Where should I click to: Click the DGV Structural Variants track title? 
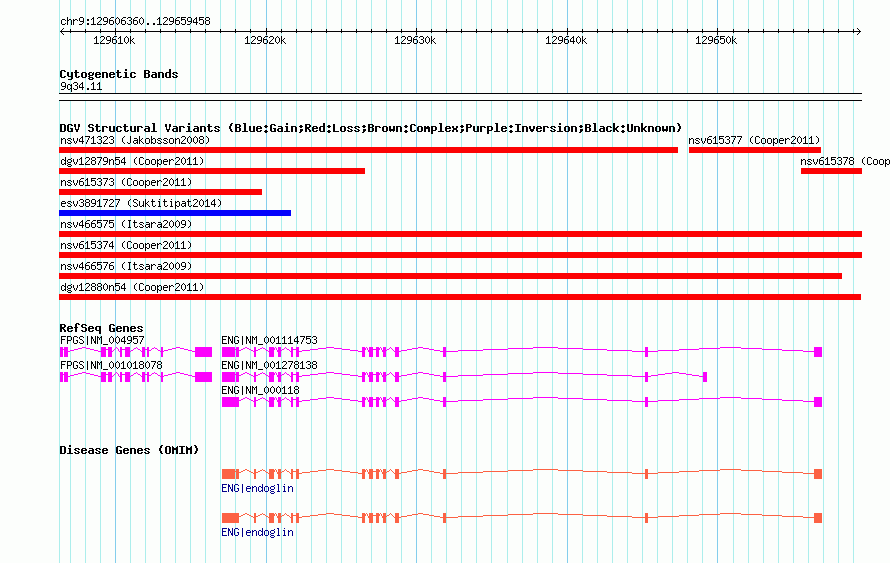[371, 128]
